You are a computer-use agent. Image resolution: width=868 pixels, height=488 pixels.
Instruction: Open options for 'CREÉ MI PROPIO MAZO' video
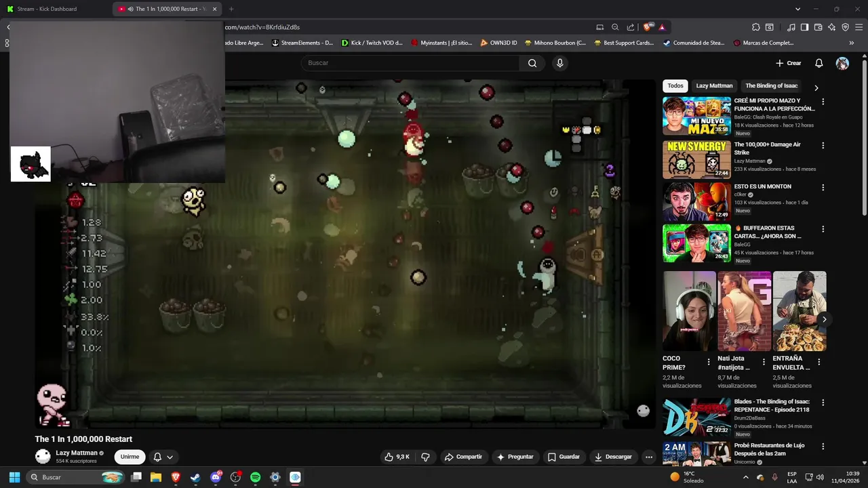[x=823, y=102]
